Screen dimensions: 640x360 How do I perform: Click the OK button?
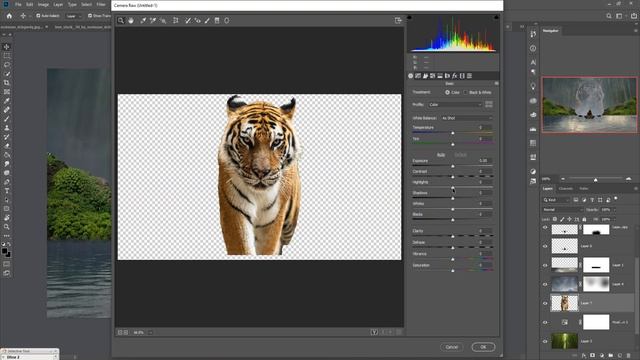[483, 347]
